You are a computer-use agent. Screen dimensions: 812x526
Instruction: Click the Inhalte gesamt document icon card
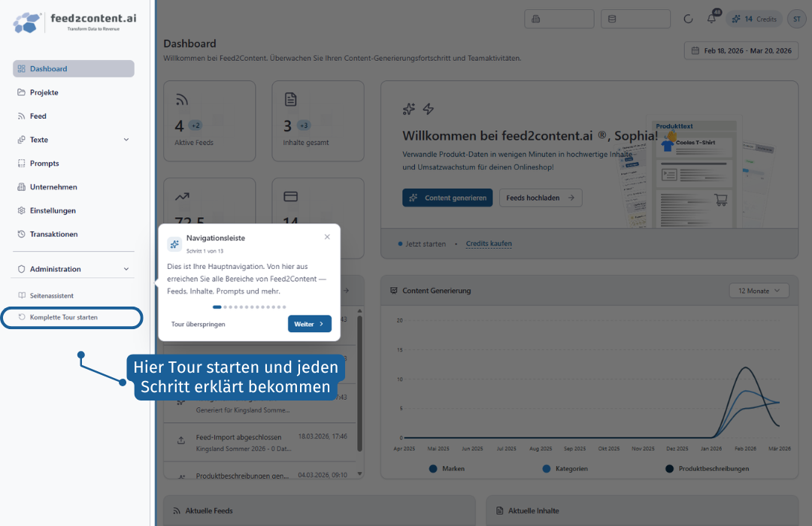click(x=318, y=121)
